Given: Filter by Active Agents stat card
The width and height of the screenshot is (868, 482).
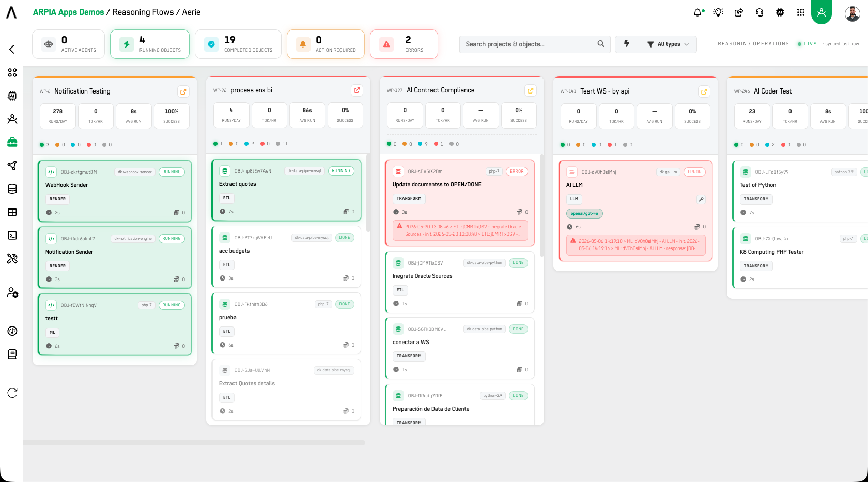Looking at the screenshot, I should [x=68, y=44].
